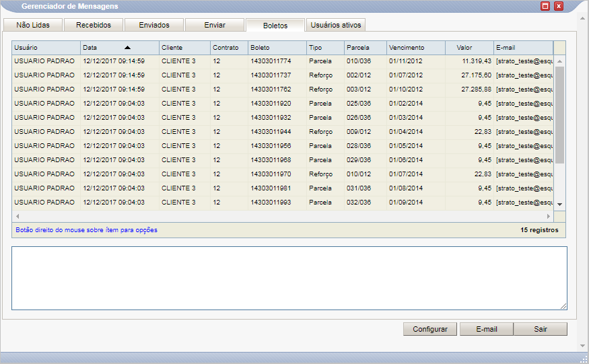Click the E-mail column header
The height and width of the screenshot is (364, 589).
pos(523,48)
